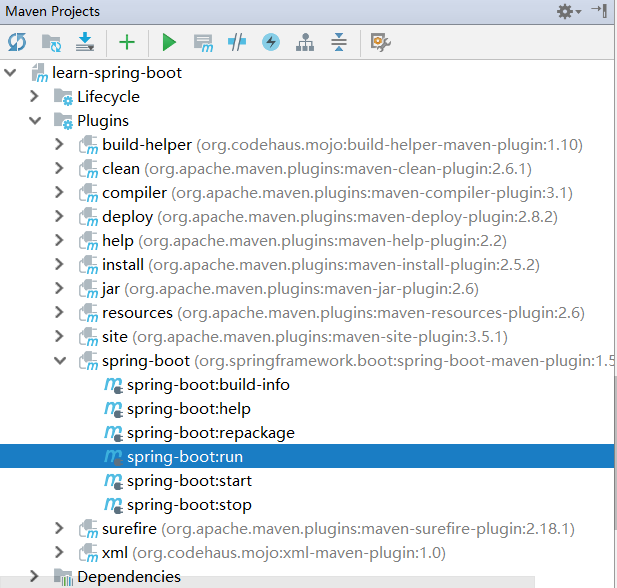The height and width of the screenshot is (588, 617).
Task: Select xml plugin row text
Action: [274, 553]
